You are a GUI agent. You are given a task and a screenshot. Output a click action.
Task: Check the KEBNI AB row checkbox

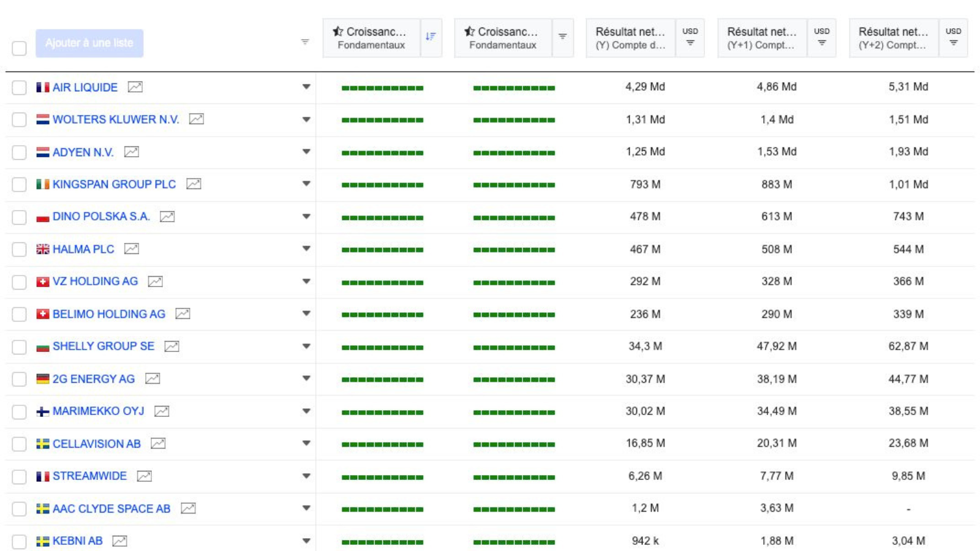pos(19,542)
